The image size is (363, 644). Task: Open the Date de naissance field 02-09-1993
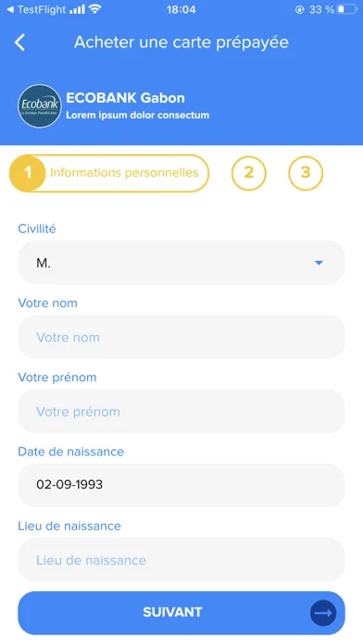(x=181, y=485)
